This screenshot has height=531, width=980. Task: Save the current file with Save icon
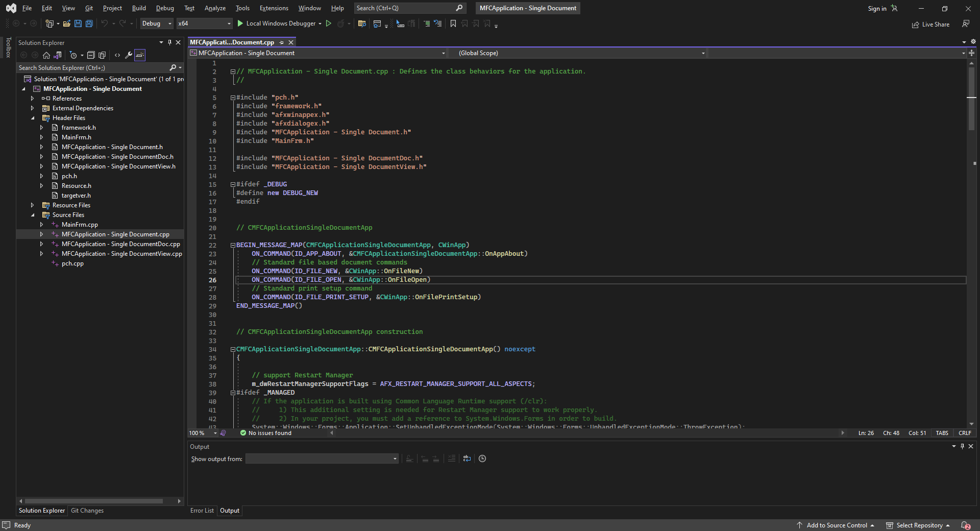78,23
